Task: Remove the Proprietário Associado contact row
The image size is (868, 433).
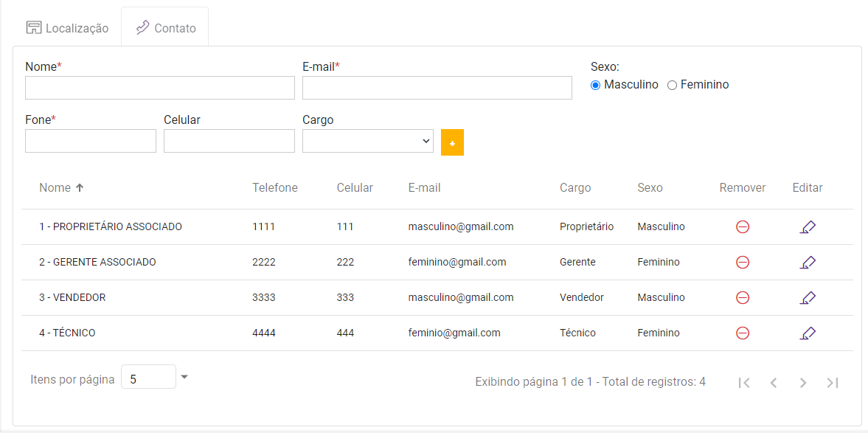Action: point(743,227)
